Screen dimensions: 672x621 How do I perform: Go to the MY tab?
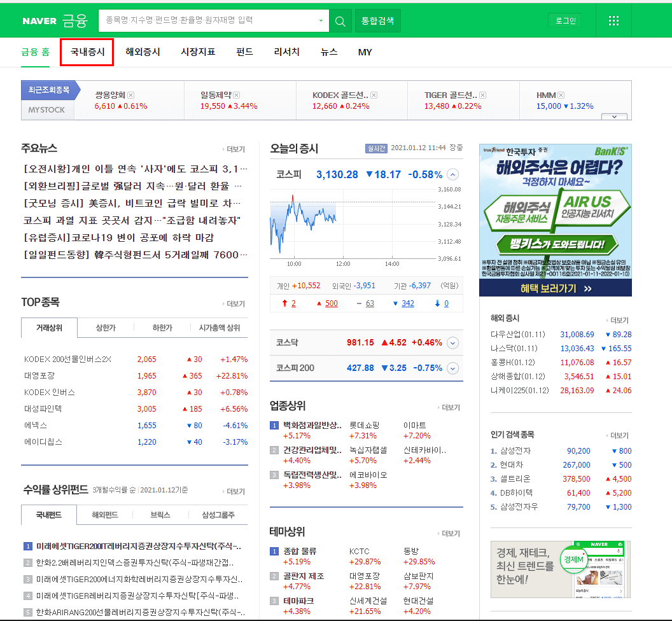pos(365,52)
